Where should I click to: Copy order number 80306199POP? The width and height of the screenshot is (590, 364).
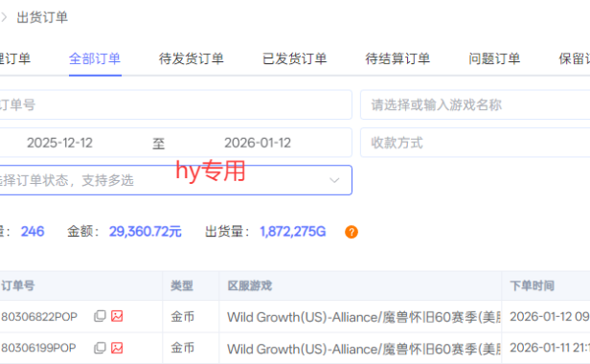click(x=100, y=348)
